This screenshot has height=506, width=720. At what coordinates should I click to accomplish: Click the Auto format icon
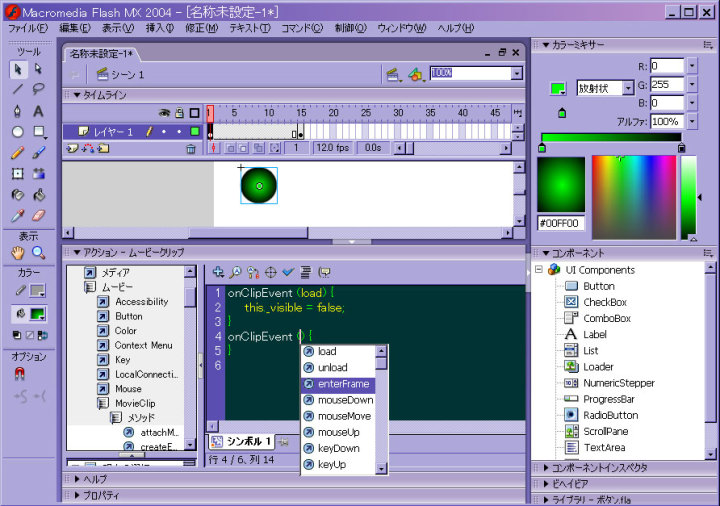click(305, 272)
